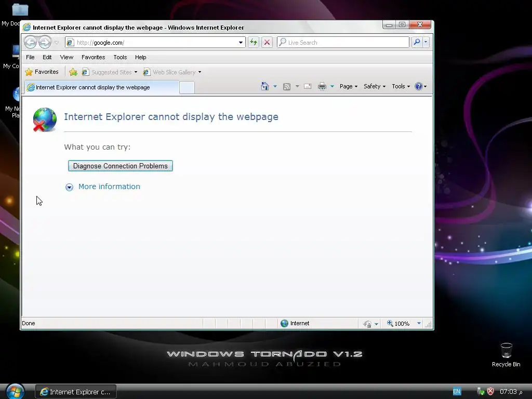Screen dimensions: 532x399
Task: Expand the address bar history dropdown
Action: click(241, 43)
